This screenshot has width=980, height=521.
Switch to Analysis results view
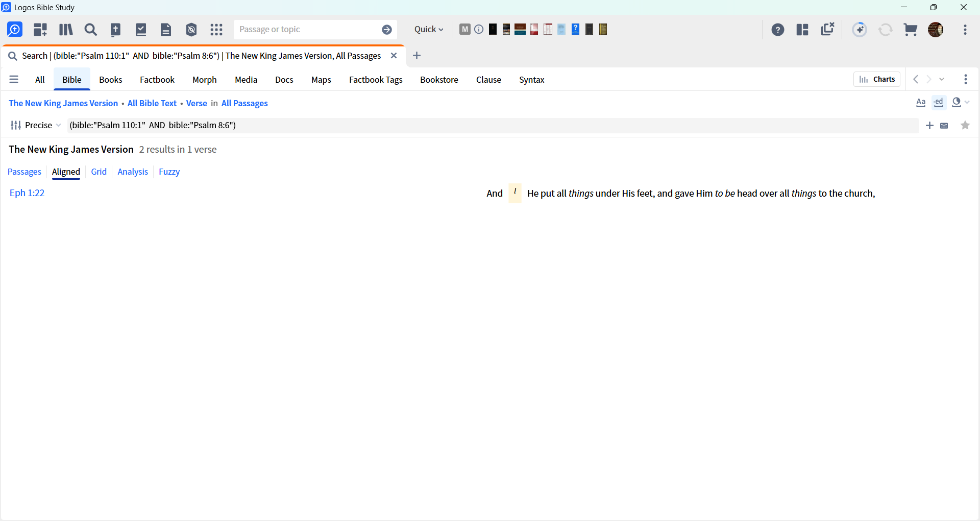(x=133, y=172)
